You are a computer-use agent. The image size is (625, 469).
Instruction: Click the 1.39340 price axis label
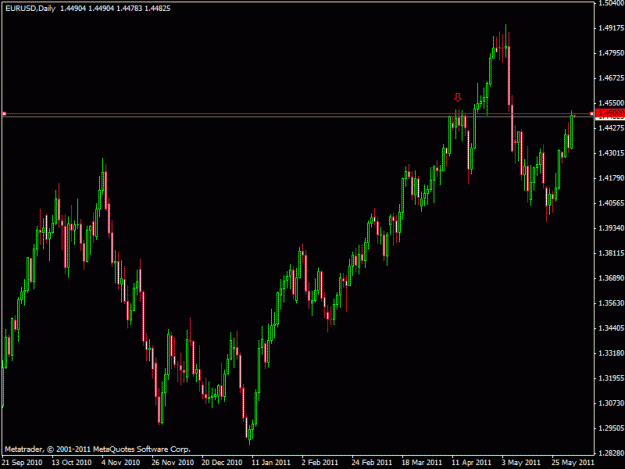click(611, 228)
